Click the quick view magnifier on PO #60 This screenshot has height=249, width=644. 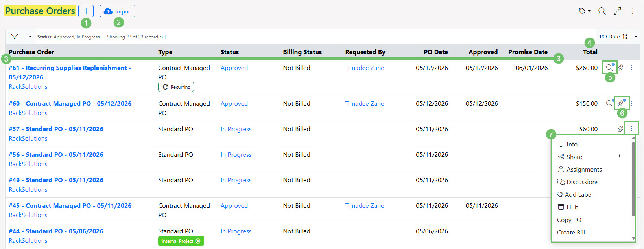tap(609, 103)
